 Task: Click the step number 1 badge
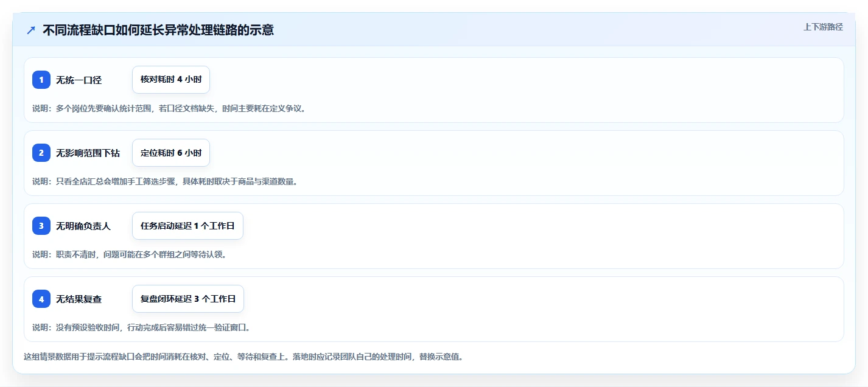click(x=41, y=80)
